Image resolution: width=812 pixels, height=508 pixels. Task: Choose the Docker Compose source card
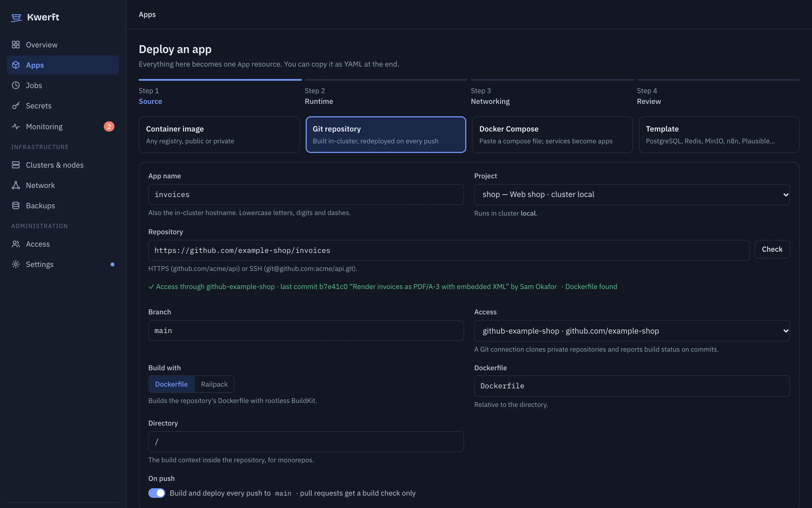[x=552, y=135]
